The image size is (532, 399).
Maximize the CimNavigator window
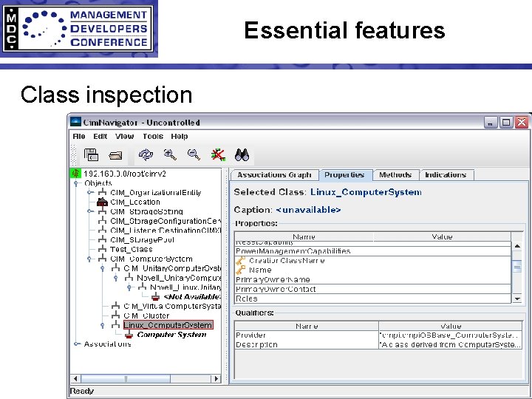coord(506,122)
